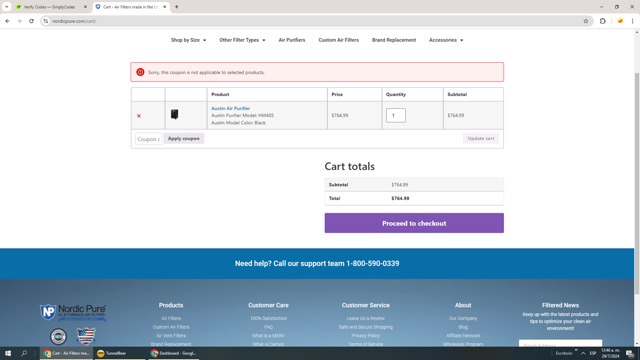
Task: Click the ESP language indicator
Action: 593,353
